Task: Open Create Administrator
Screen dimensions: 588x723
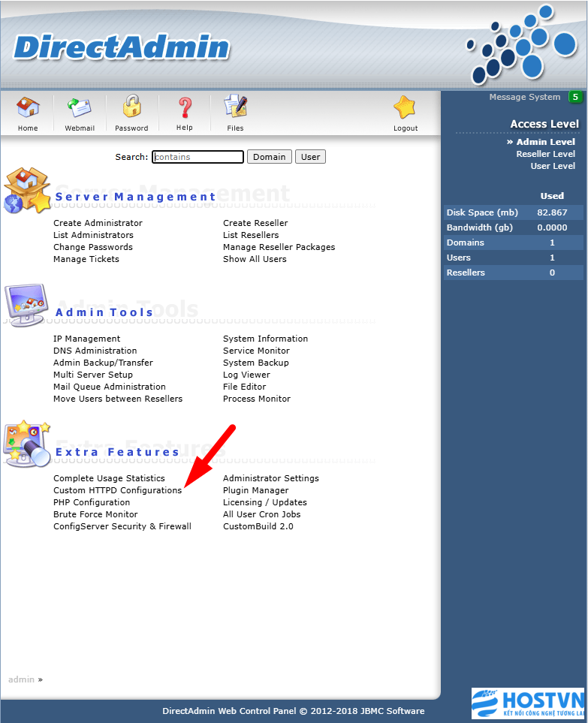Action: [98, 223]
